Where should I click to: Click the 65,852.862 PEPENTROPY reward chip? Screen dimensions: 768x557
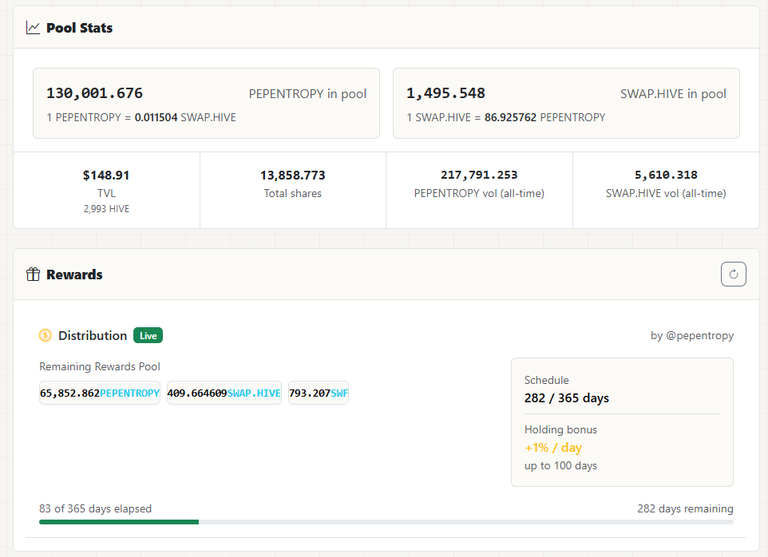(x=99, y=393)
